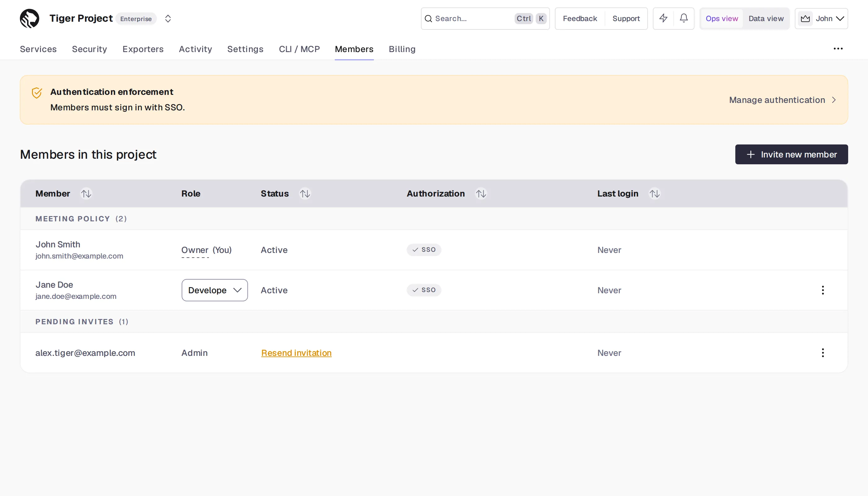Image resolution: width=868 pixels, height=496 pixels.
Task: Click the Pending Invites group header
Action: tap(434, 321)
